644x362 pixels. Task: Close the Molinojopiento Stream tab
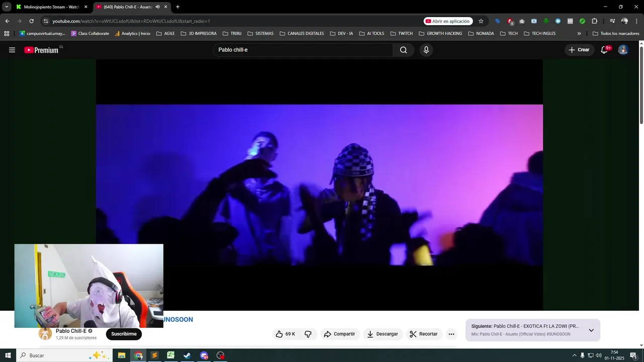(x=86, y=7)
